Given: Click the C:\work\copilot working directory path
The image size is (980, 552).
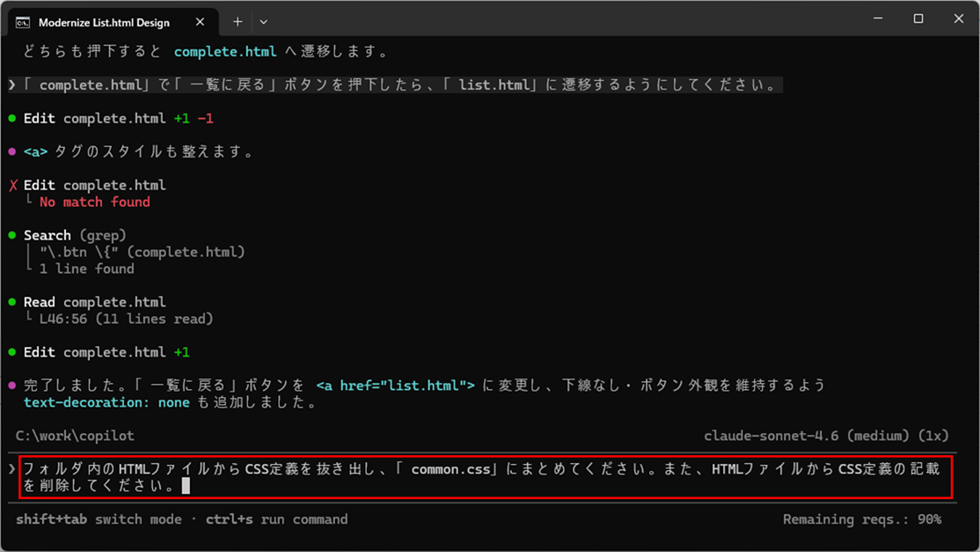Looking at the screenshot, I should (75, 436).
